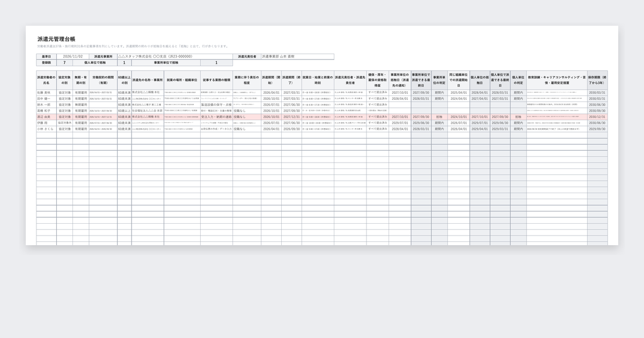This screenshot has height=338, width=644.
Task: Click the 派遣期間（開始） column header
Action: point(271,81)
